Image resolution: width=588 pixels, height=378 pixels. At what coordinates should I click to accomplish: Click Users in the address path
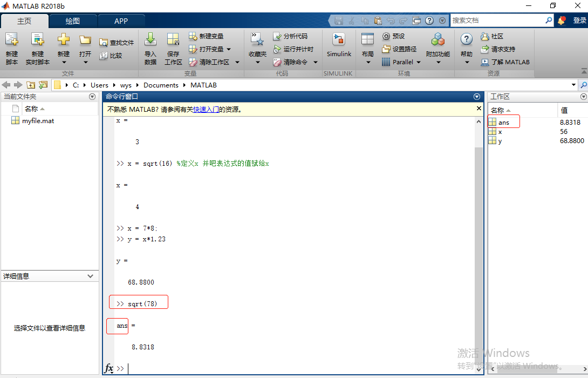tap(99, 85)
